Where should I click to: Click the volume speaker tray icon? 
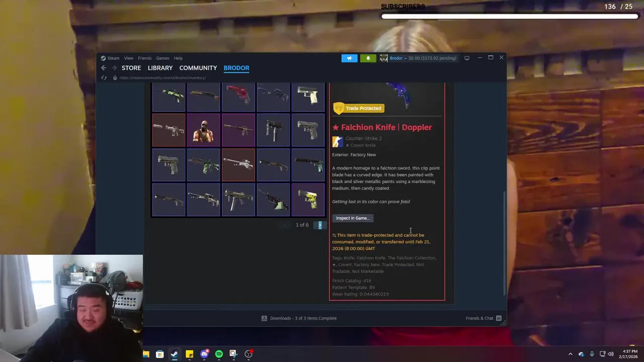[x=610, y=354]
